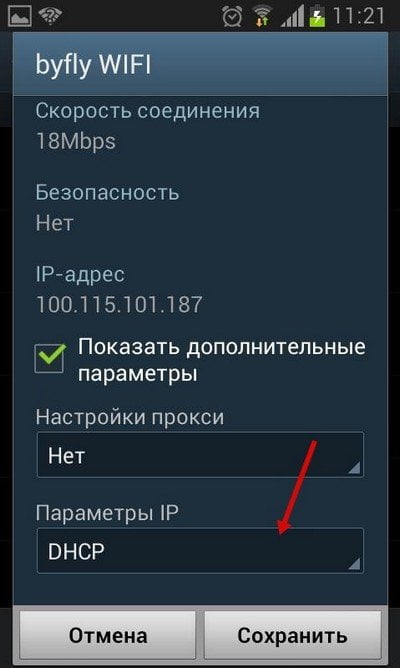
Task: Tap the corner arrow of the proxy dropdown
Action: (x=354, y=468)
